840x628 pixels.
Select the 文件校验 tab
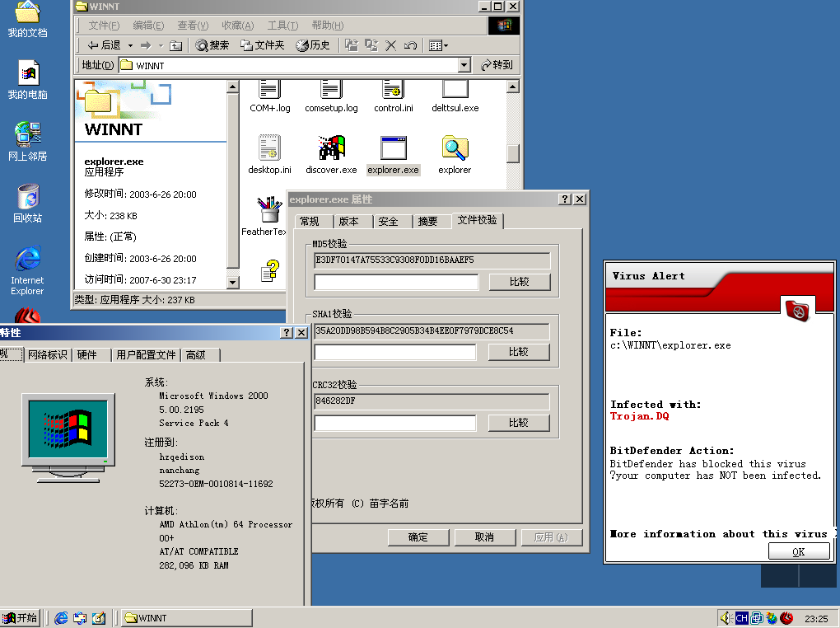pyautogui.click(x=478, y=220)
